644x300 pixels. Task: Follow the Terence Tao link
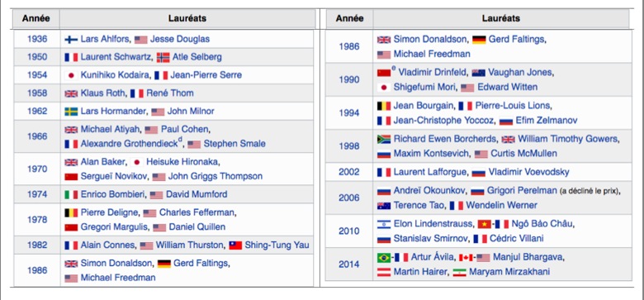417,205
